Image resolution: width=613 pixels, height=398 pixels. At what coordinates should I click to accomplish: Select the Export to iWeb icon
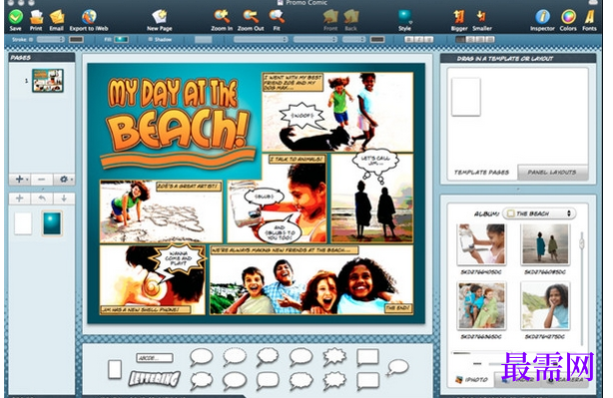click(89, 17)
